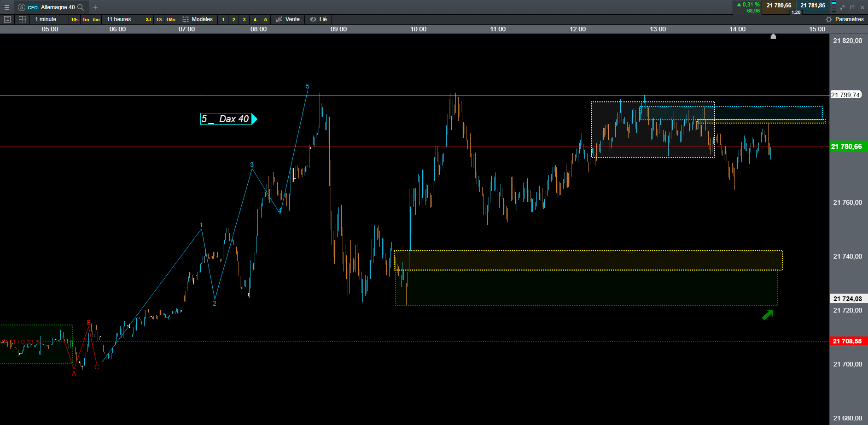Viewport: 868px width, 425px height.
Task: Add a new chart tab with plus
Action: point(95,7)
